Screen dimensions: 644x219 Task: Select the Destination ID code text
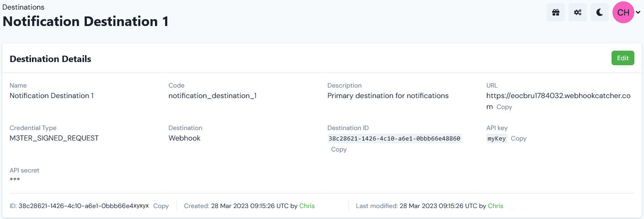click(x=394, y=138)
